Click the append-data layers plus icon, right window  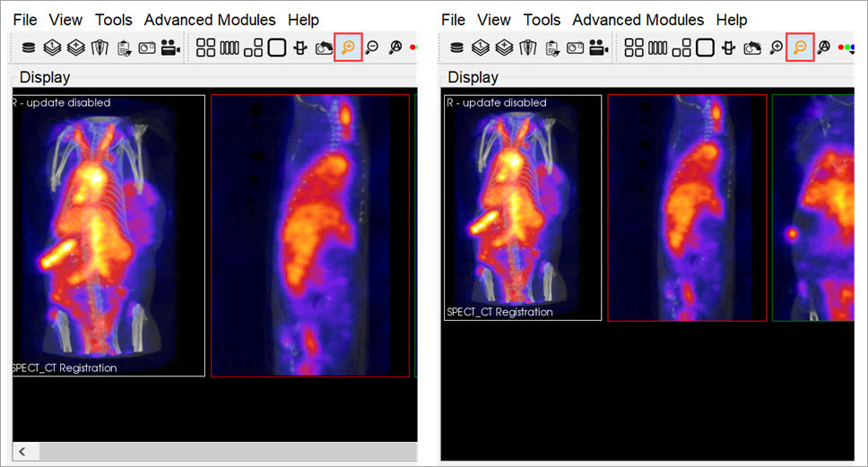tap(504, 48)
